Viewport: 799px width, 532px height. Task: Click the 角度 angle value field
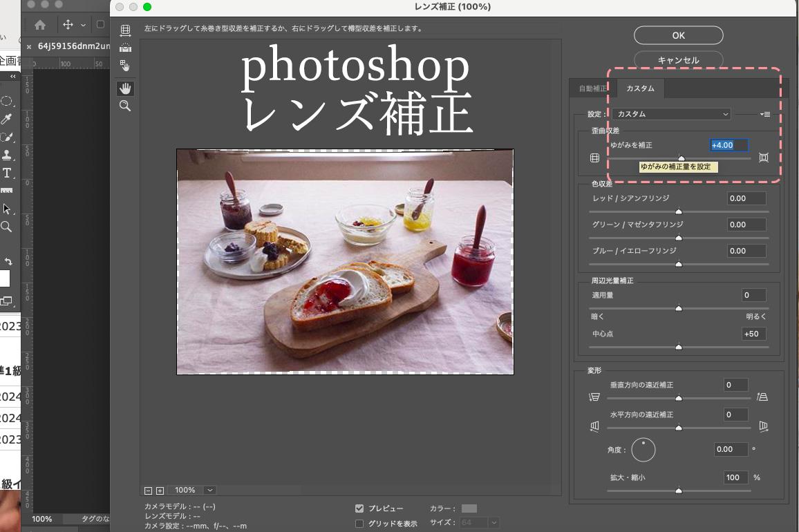(731, 450)
